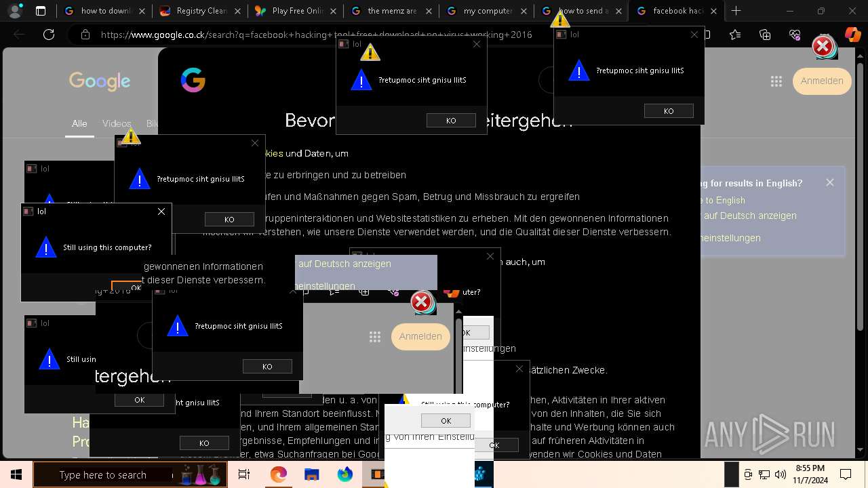Open Browser essentials heart icon
Image resolution: width=868 pixels, height=488 pixels.
(795, 35)
